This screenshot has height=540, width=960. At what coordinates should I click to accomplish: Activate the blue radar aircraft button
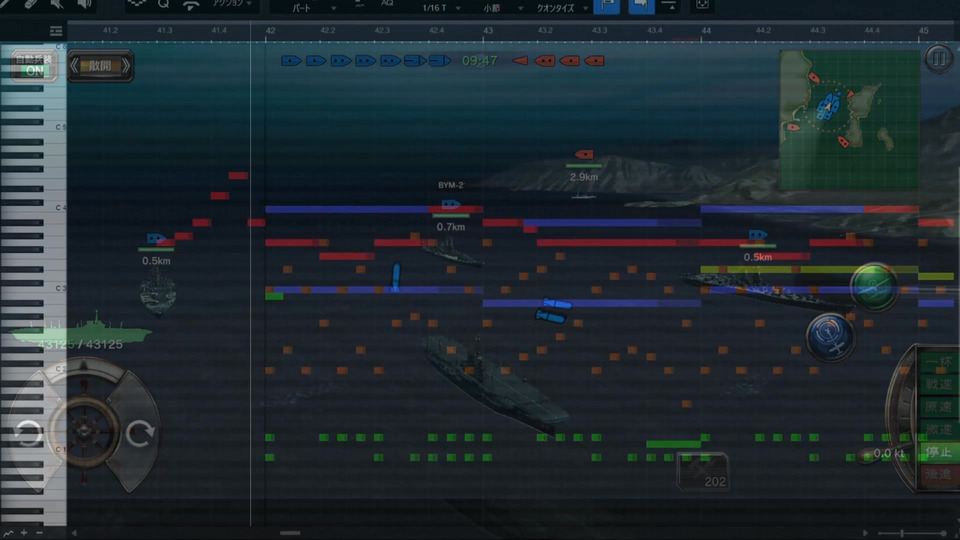click(830, 336)
